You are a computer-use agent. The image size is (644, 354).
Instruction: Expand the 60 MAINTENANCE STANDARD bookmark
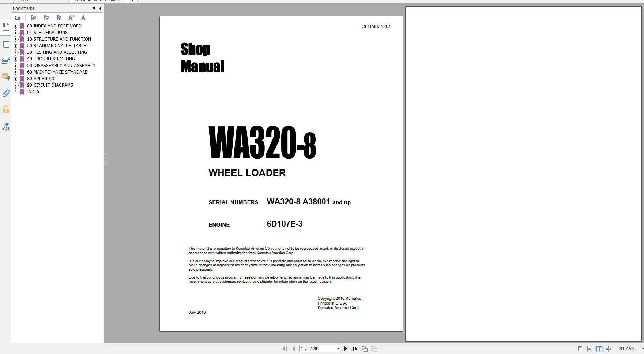[x=15, y=72]
